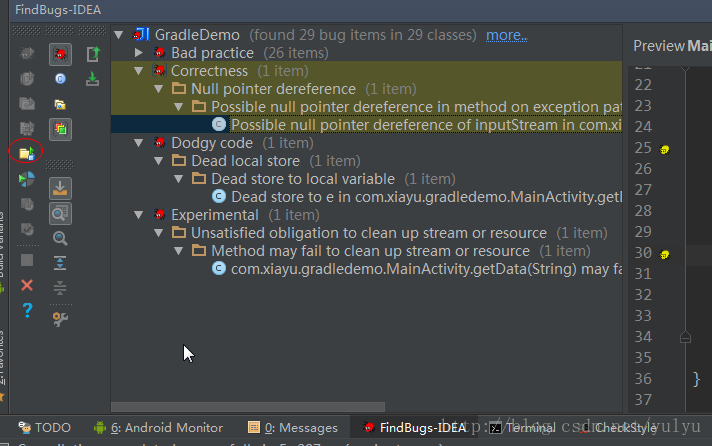Expand all tree nodes icon
This screenshot has height=446, width=712.
[60, 263]
